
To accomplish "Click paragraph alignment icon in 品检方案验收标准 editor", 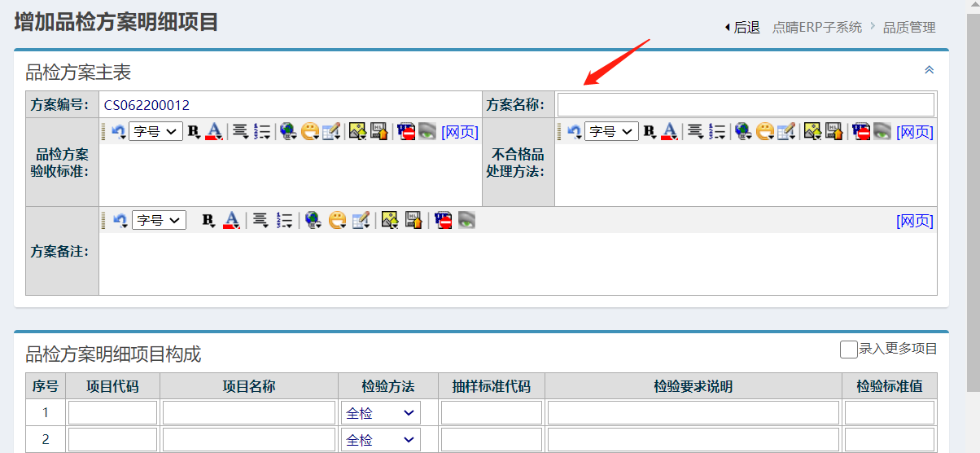I will click(239, 131).
